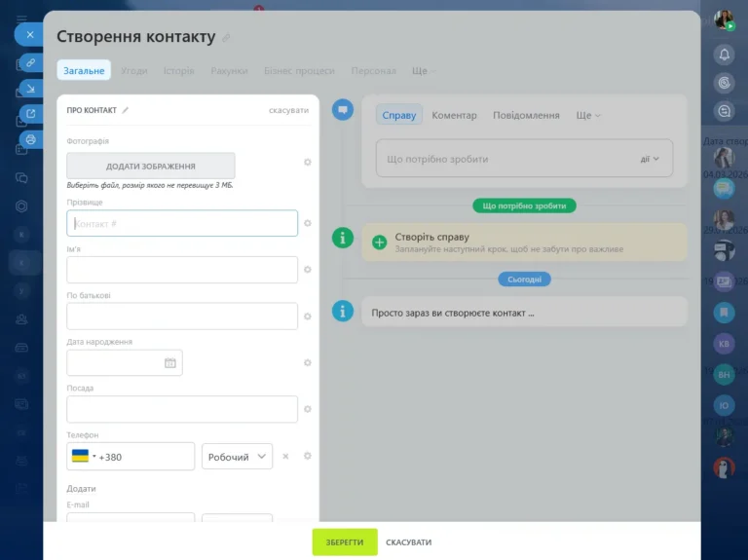Click the ДОДАТИ ЗОБРАЖЕННЯ button

(x=151, y=166)
